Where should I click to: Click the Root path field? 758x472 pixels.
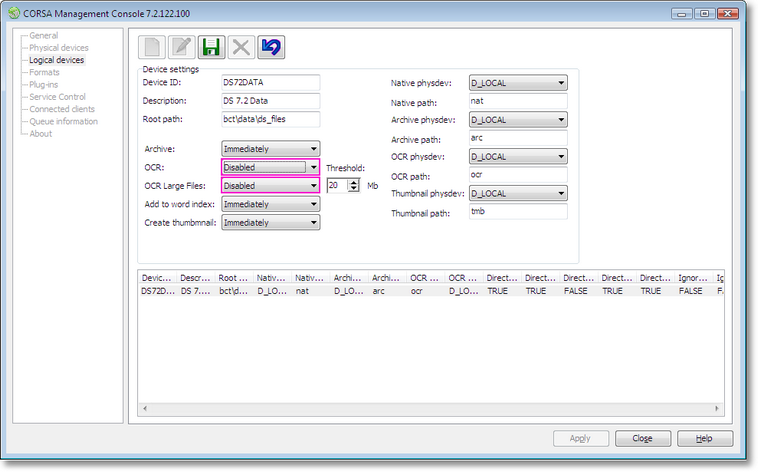tap(271, 119)
